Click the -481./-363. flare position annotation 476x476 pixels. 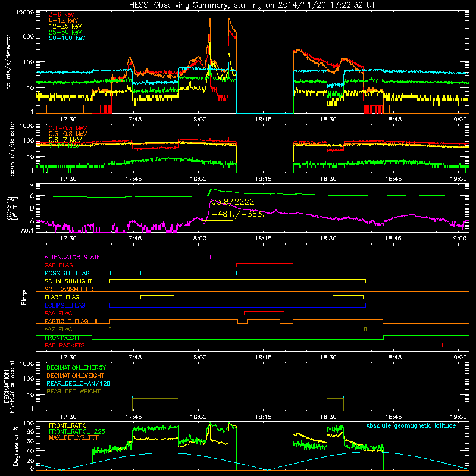(237, 214)
